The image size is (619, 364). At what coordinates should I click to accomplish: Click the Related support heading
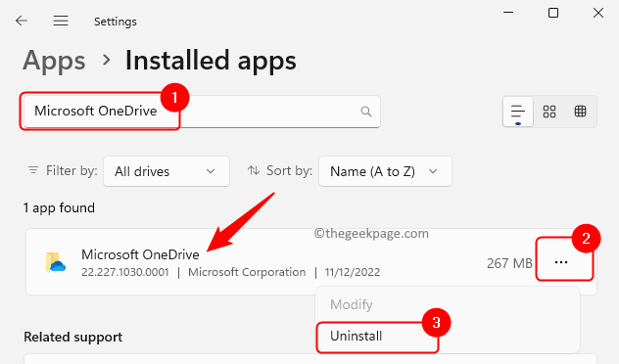coord(73,338)
